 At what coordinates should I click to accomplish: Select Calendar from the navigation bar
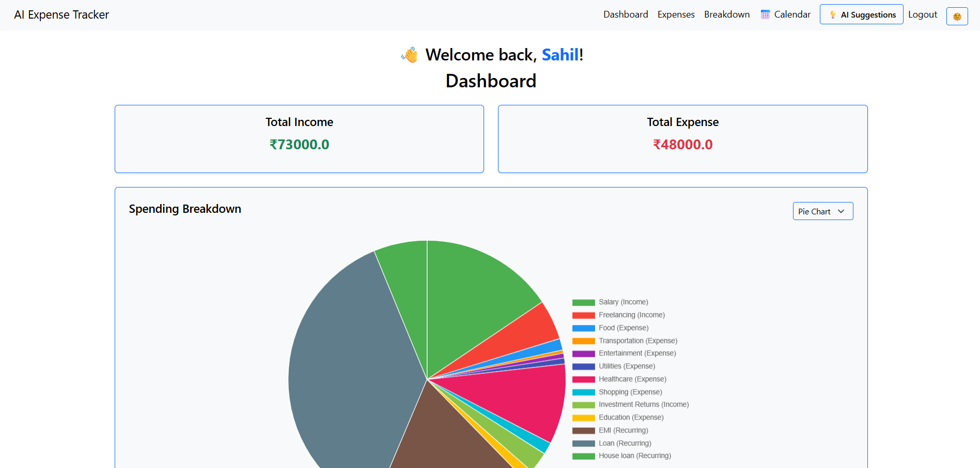click(x=791, y=14)
